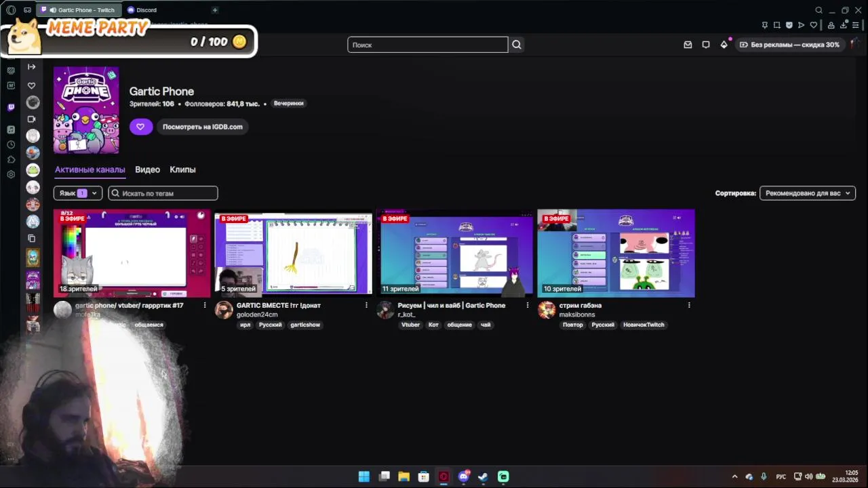Open Discord from the Windows taskbar
This screenshot has width=868, height=488.
463,476
